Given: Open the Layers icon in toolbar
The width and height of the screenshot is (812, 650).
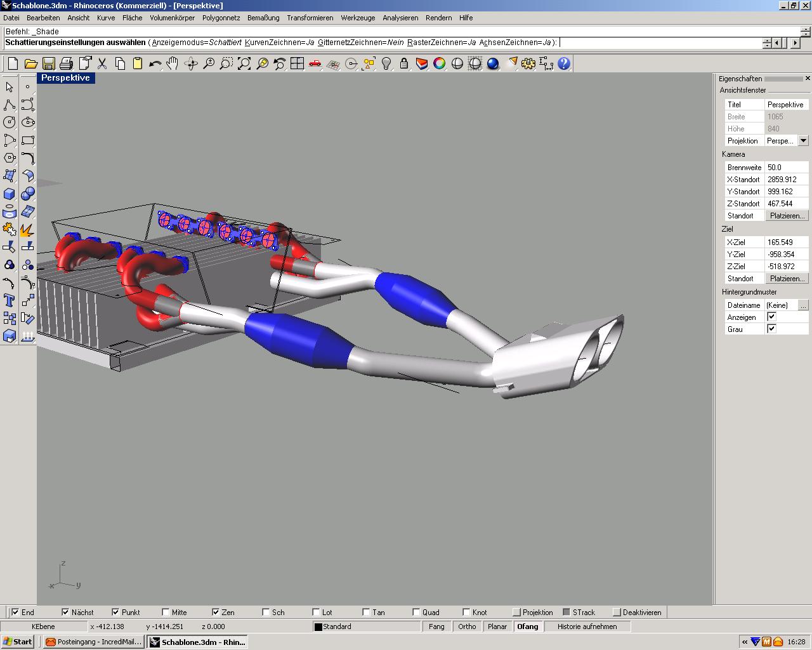Looking at the screenshot, I should (x=422, y=63).
